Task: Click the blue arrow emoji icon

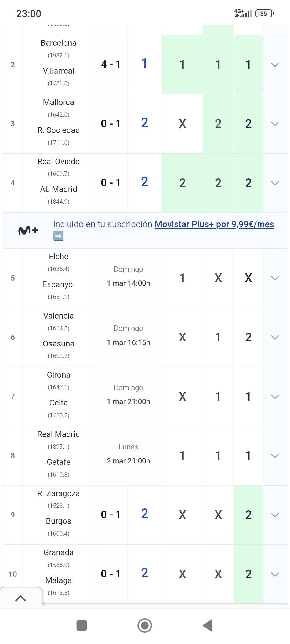Action: pyautogui.click(x=59, y=236)
